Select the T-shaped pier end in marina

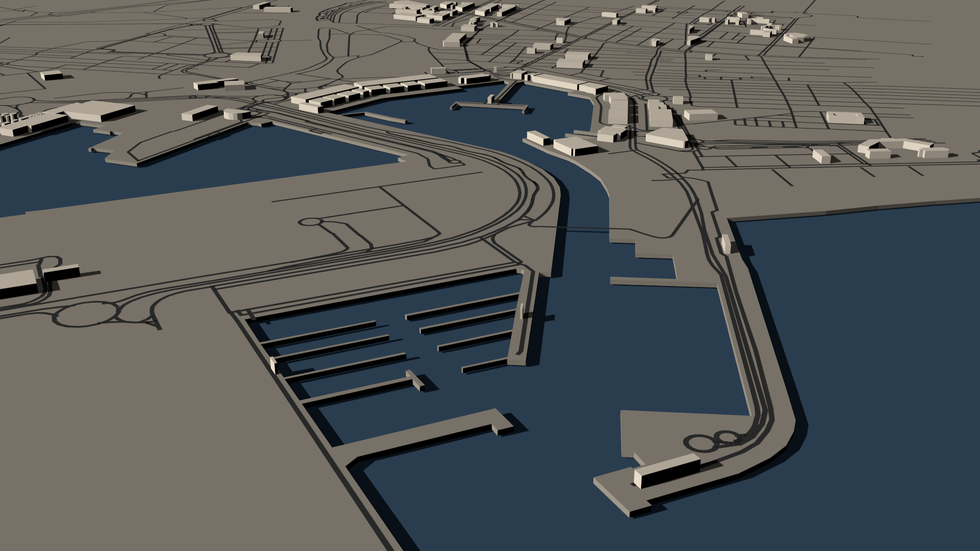(x=415, y=380)
